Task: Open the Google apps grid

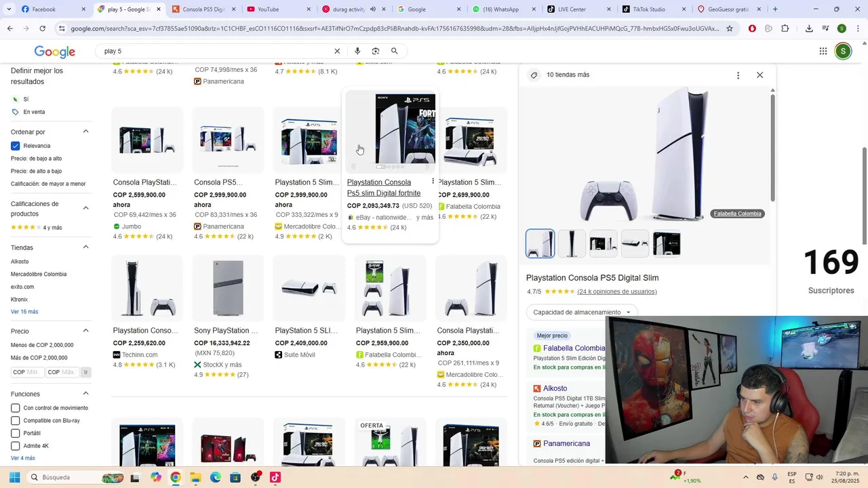Action: point(823,52)
